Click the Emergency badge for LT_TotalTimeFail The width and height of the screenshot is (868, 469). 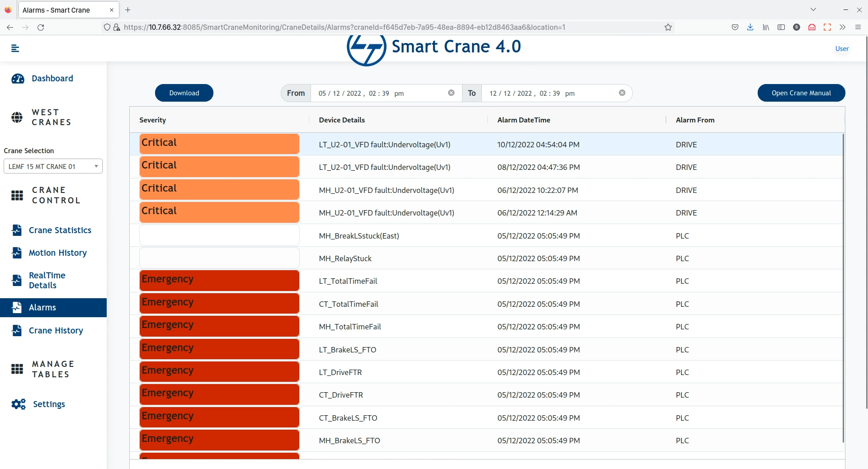point(219,281)
